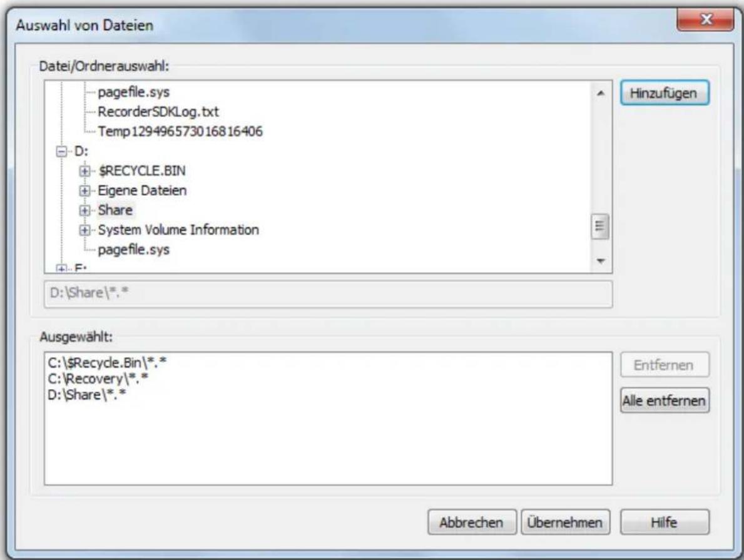Select Eigene Dateien in the tree
This screenshot has width=744, height=560.
(142, 191)
